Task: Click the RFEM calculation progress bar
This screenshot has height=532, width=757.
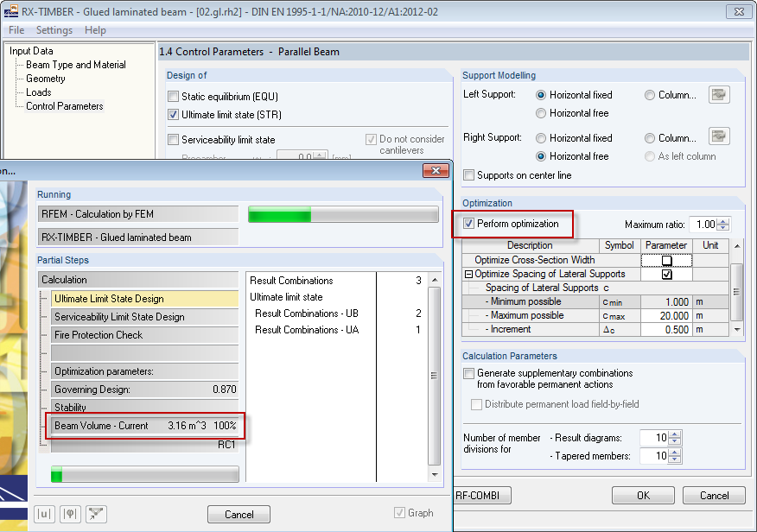Action: tap(343, 214)
